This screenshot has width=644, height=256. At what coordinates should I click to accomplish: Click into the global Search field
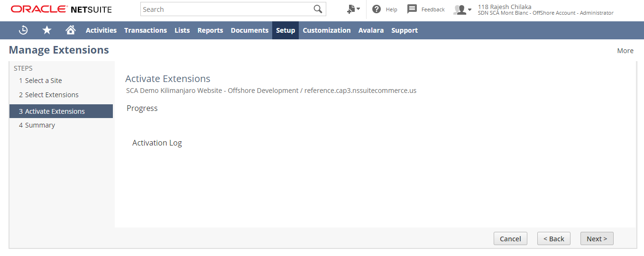click(x=227, y=9)
